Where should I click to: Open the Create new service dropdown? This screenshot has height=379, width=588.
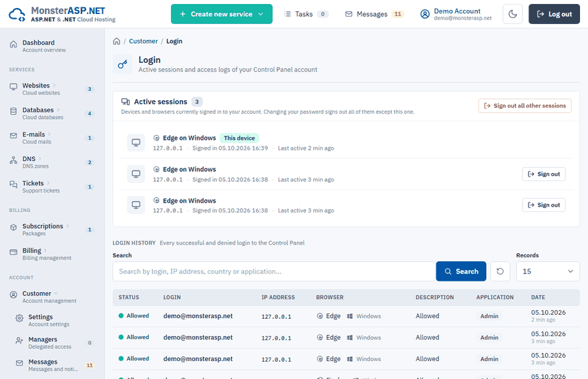point(222,14)
